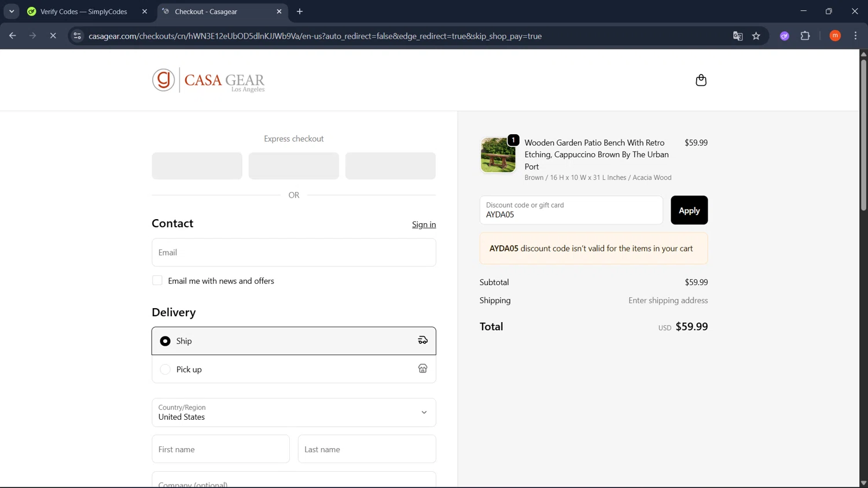Viewport: 868px width, 488px height.
Task: Focus the First name field
Action: [221, 449]
